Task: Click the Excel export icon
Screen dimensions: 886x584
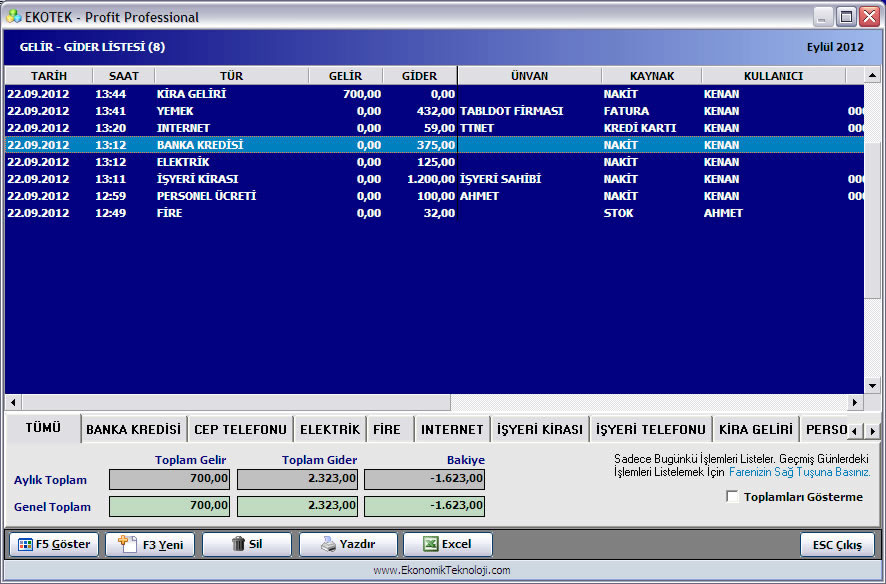Action: click(x=431, y=544)
